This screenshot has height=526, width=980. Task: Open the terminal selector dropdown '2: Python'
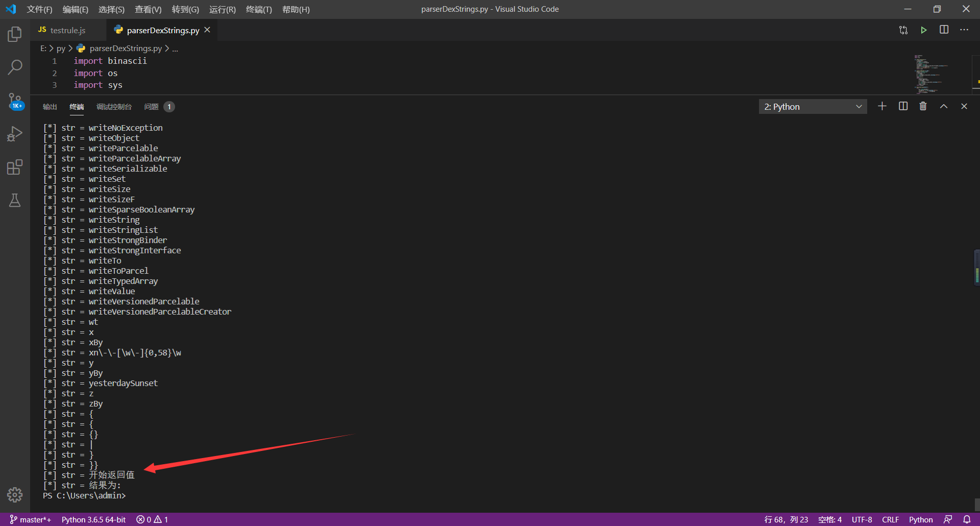tap(813, 107)
